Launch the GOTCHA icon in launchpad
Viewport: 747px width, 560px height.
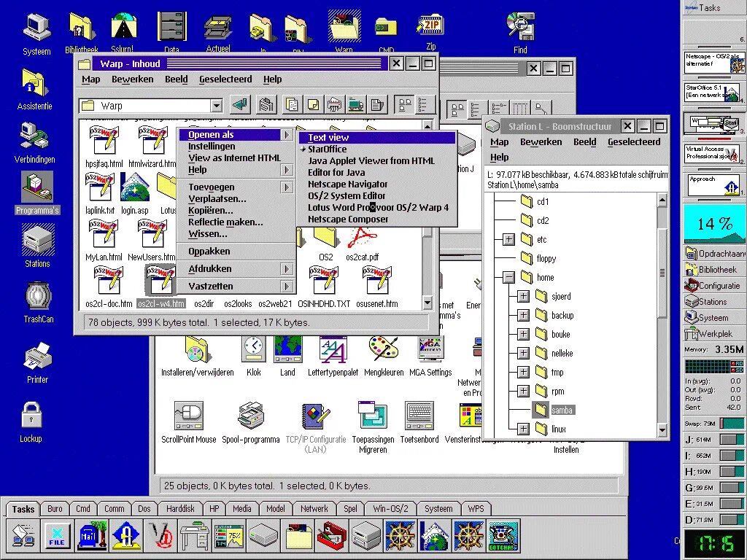[503, 535]
